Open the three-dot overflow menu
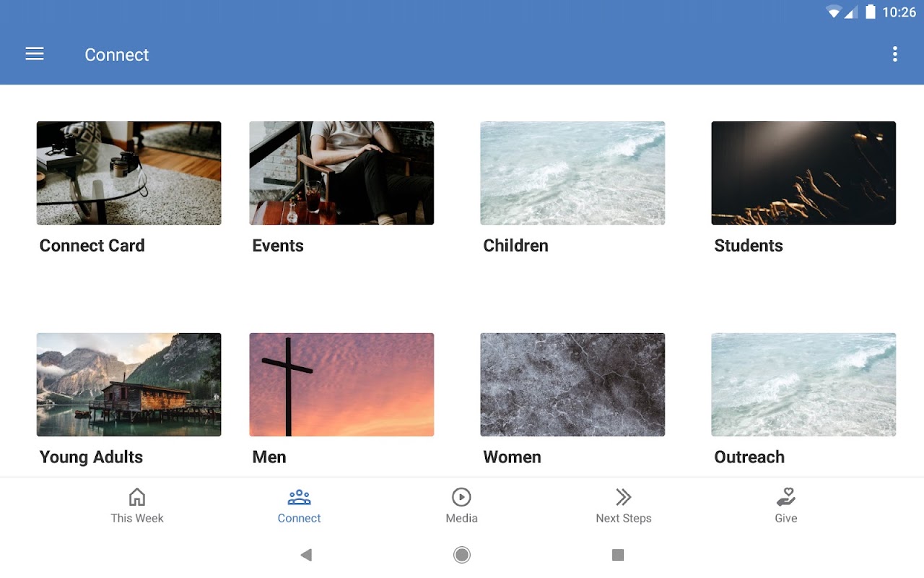 click(x=895, y=54)
